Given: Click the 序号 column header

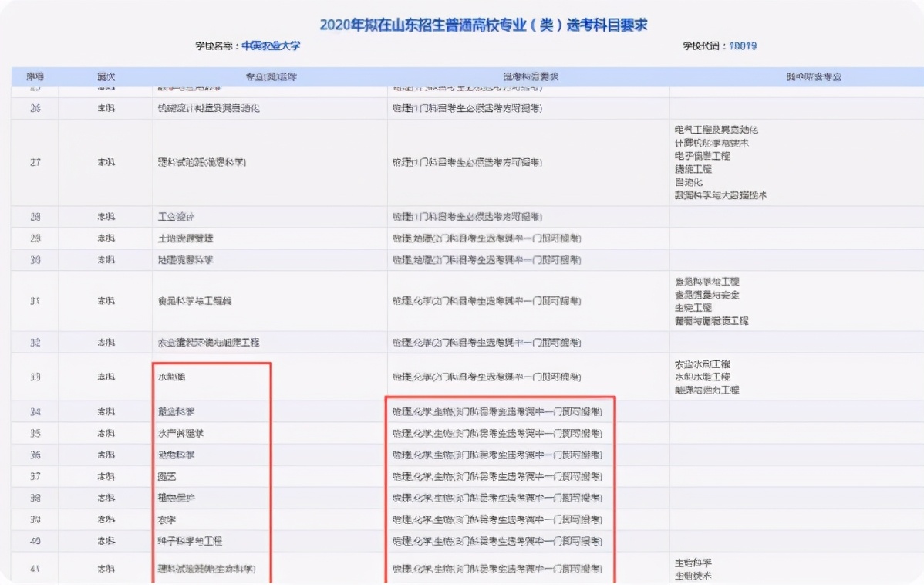Looking at the screenshot, I should click(34, 75).
